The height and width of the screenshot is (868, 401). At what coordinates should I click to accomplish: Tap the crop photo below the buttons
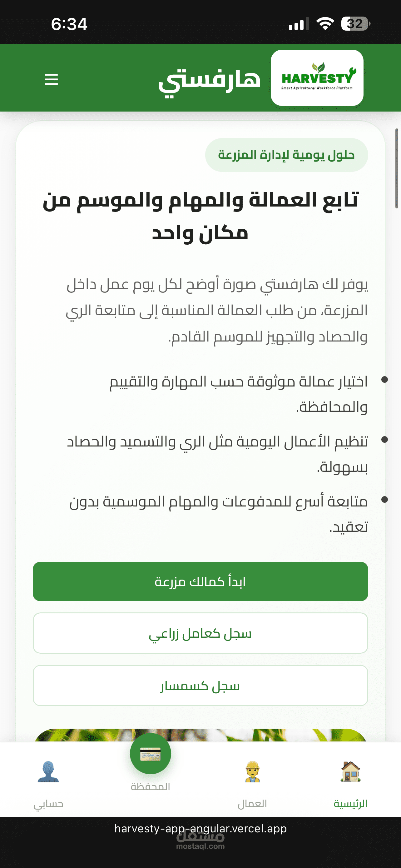[200, 735]
